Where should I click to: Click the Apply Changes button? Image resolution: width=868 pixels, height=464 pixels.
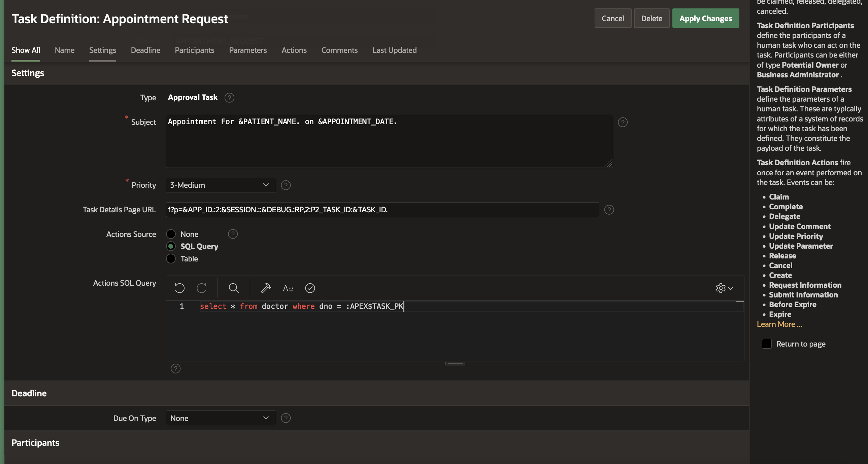click(705, 19)
